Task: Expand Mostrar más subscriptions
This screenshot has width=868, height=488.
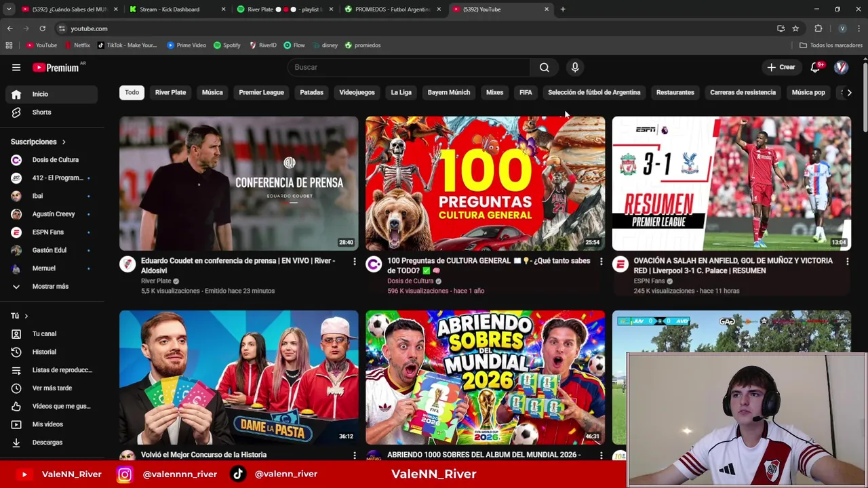Action: (52, 286)
